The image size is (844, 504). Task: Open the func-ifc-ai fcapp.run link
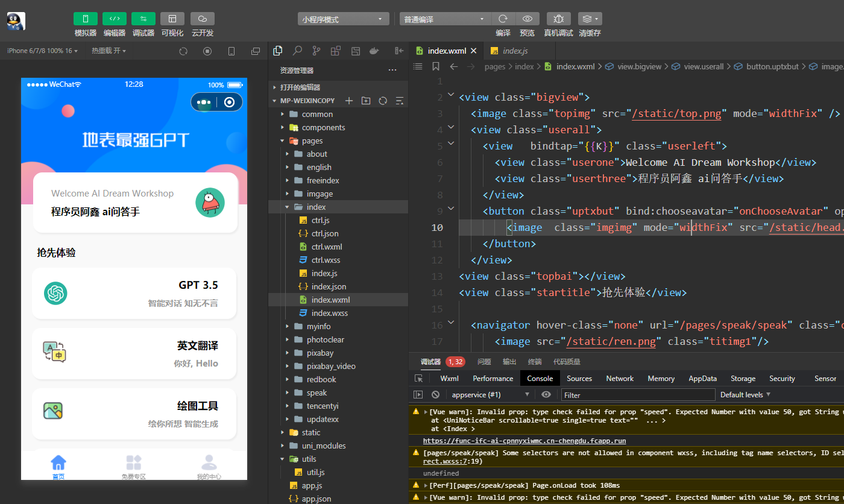[524, 441]
